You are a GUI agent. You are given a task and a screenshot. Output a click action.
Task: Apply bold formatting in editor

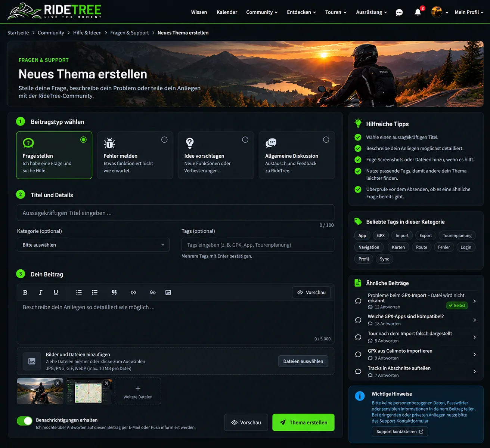pyautogui.click(x=25, y=293)
